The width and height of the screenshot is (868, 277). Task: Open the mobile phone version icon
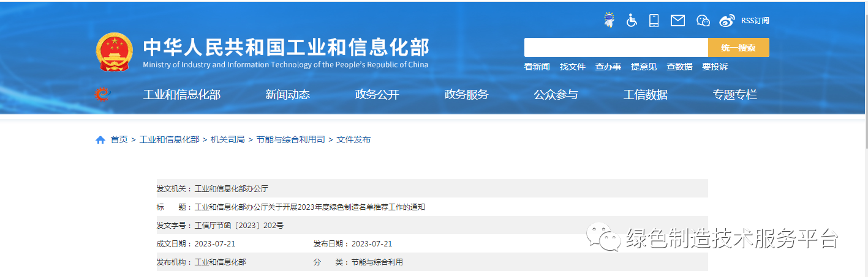point(654,20)
